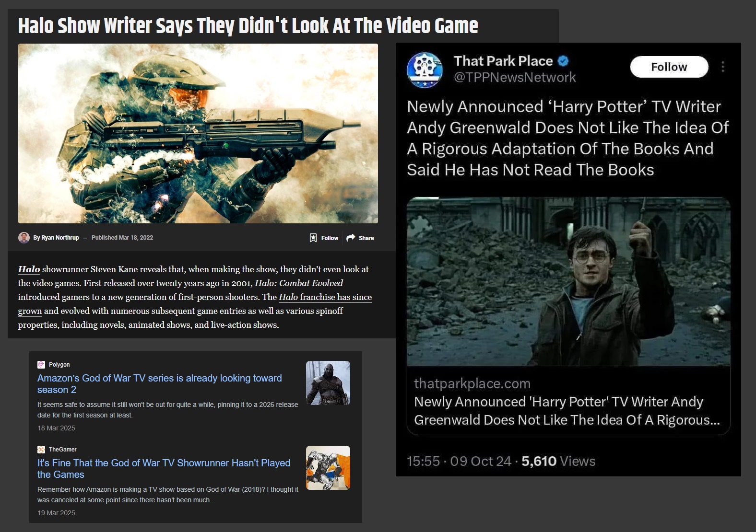Click the Polygon source logo icon
The image size is (756, 532).
tap(41, 365)
